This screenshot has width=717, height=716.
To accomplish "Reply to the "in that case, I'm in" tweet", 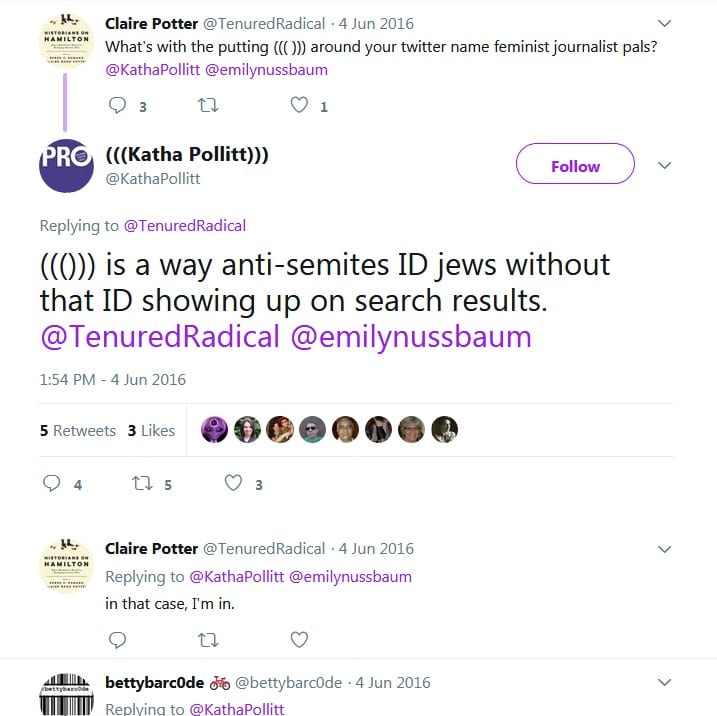I will point(117,639).
